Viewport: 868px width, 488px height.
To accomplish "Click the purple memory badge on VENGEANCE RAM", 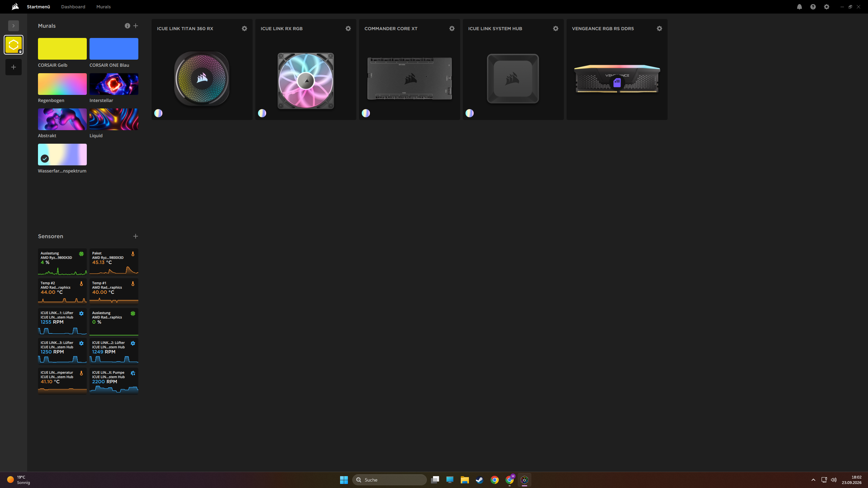I will pyautogui.click(x=617, y=83).
